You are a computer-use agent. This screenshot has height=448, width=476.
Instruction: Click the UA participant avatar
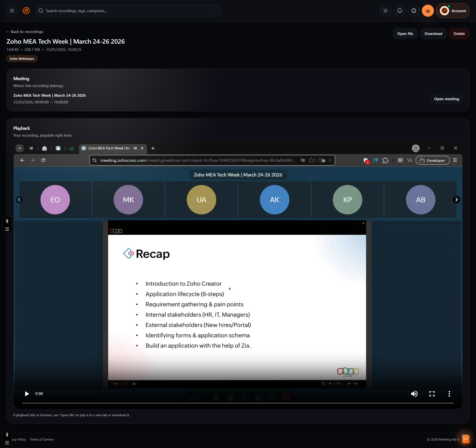click(201, 200)
